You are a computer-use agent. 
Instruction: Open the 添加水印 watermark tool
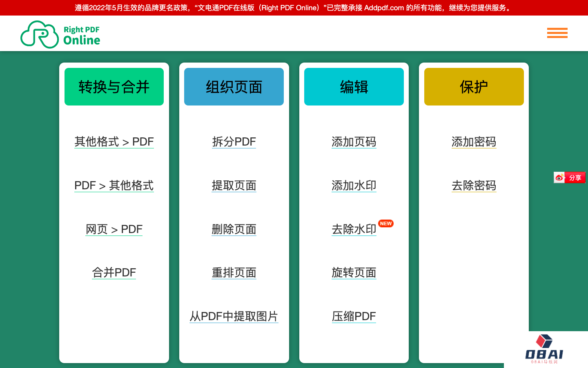point(354,186)
